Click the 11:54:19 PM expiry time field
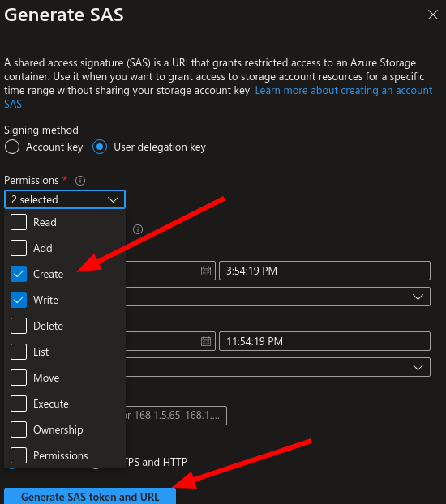 (x=324, y=341)
